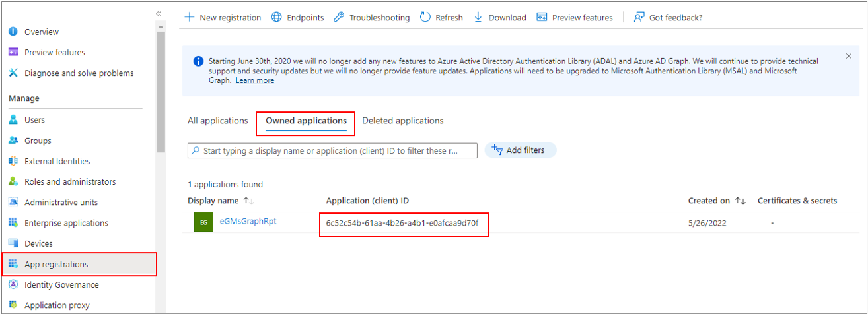Dismiss the ADAL deprecation banner
Viewport: 868px width, 314px height.
(849, 56)
